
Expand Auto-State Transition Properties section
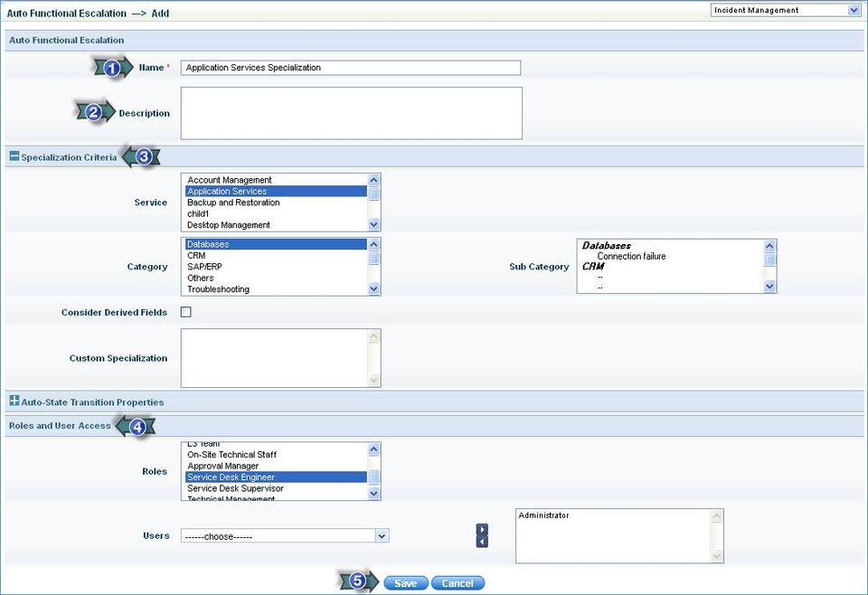[14, 401]
